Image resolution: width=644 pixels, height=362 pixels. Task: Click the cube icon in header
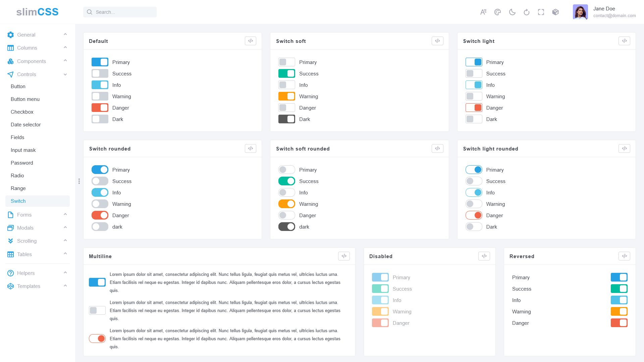click(x=555, y=12)
